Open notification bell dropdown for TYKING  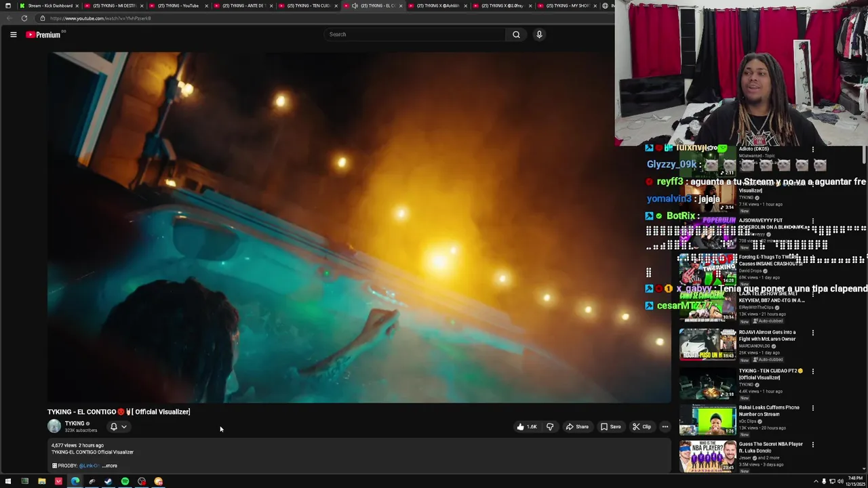pyautogui.click(x=118, y=427)
